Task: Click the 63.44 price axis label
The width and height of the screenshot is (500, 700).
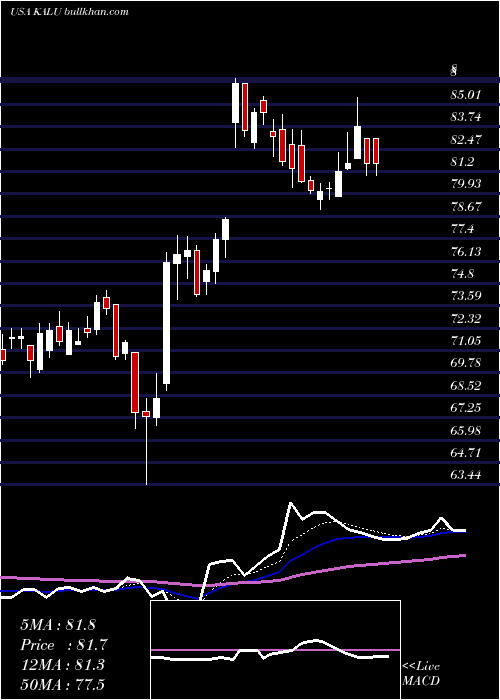Action: pos(466,475)
